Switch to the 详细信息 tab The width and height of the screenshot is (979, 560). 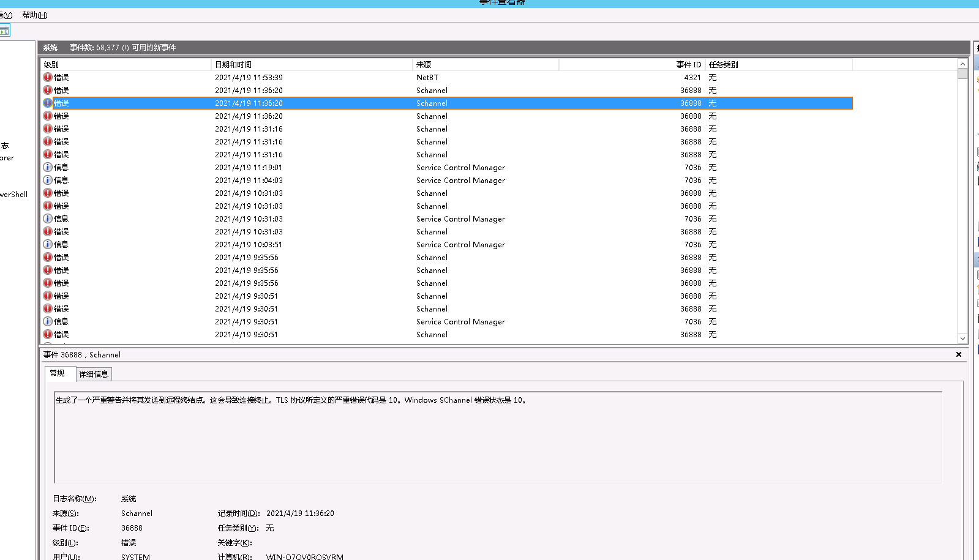(x=94, y=374)
